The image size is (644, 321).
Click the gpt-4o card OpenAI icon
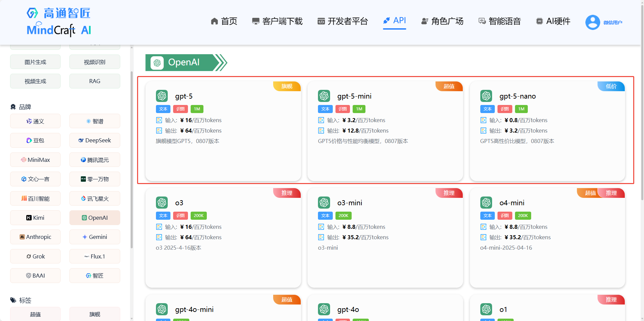[324, 309]
